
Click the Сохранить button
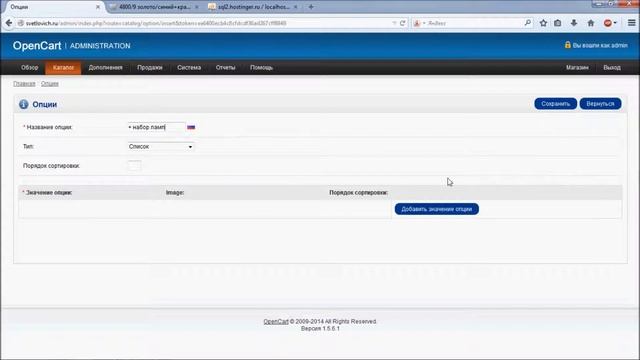tap(556, 104)
